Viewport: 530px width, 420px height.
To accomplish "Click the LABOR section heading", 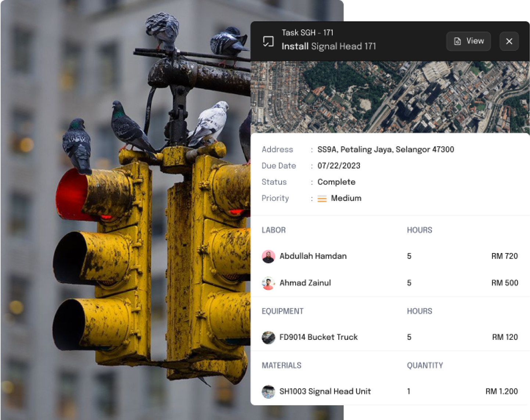I will (x=273, y=230).
